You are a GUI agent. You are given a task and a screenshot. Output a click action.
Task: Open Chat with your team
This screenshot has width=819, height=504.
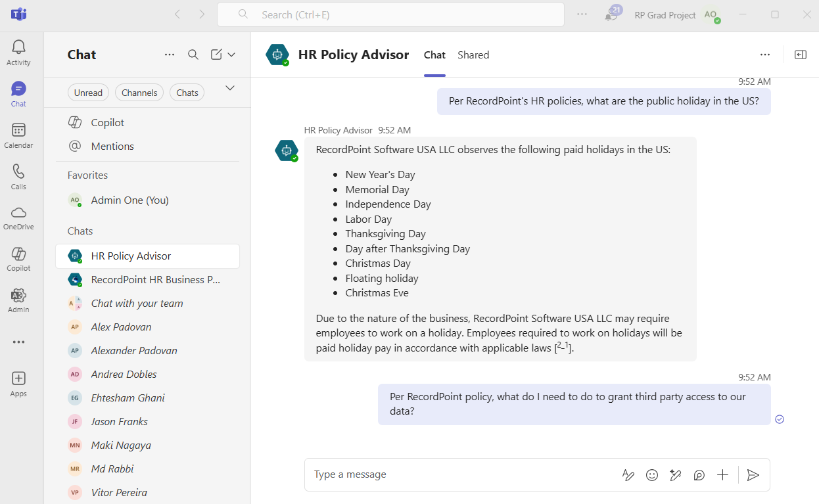click(148, 304)
